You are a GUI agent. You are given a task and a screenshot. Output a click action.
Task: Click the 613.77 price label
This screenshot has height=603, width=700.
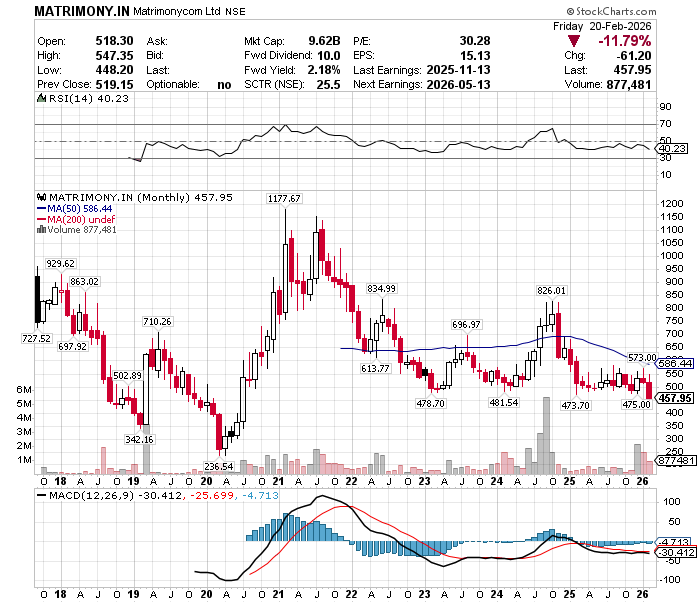375,369
